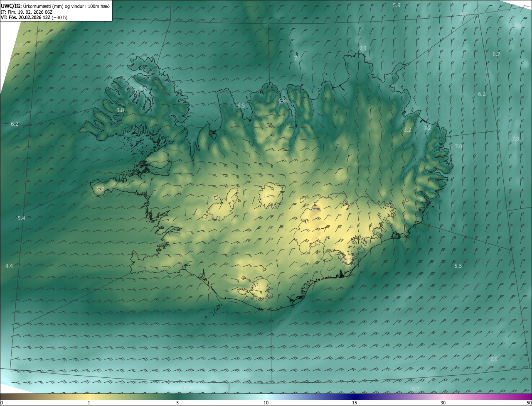Click the 5.5 value south-east of Iceland
The image size is (532, 406).
click(x=458, y=266)
